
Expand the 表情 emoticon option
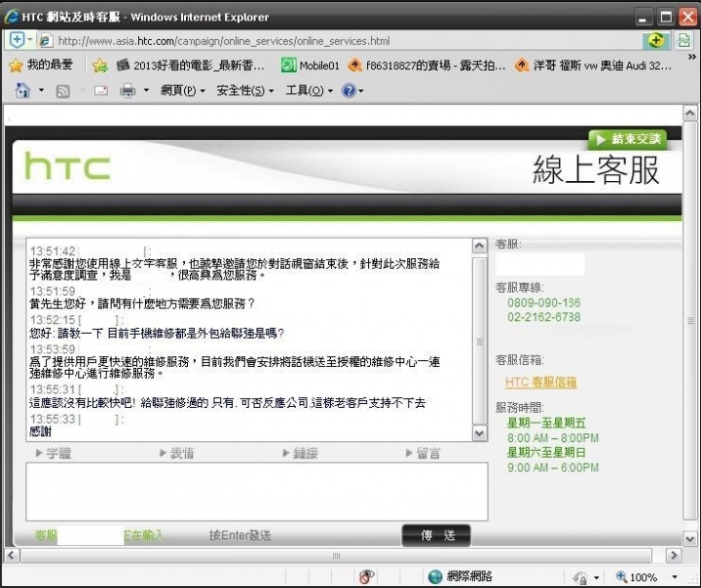point(176,454)
